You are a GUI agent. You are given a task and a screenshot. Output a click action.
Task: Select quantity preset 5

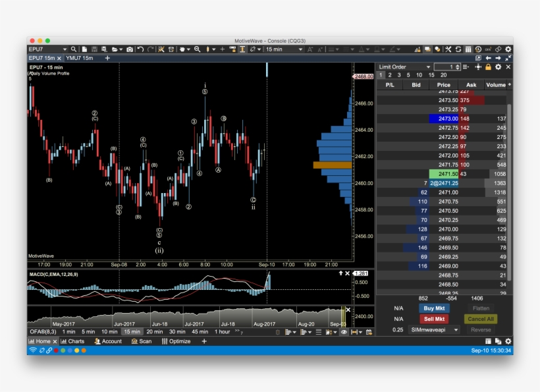[x=410, y=75]
